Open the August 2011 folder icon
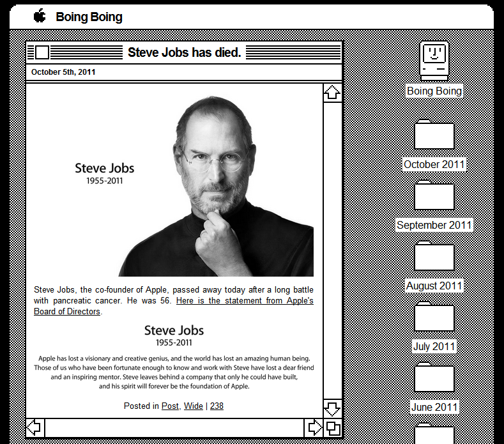Image resolution: width=504 pixels, height=444 pixels. (x=434, y=256)
